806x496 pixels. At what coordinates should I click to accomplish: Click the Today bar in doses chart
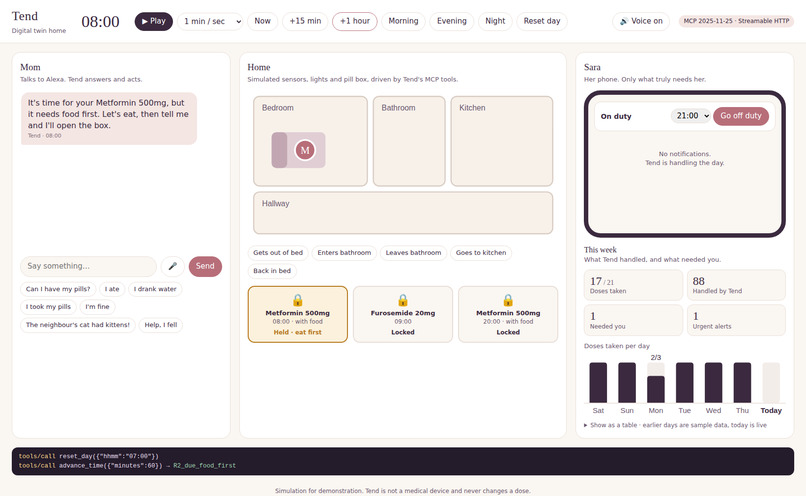point(771,382)
